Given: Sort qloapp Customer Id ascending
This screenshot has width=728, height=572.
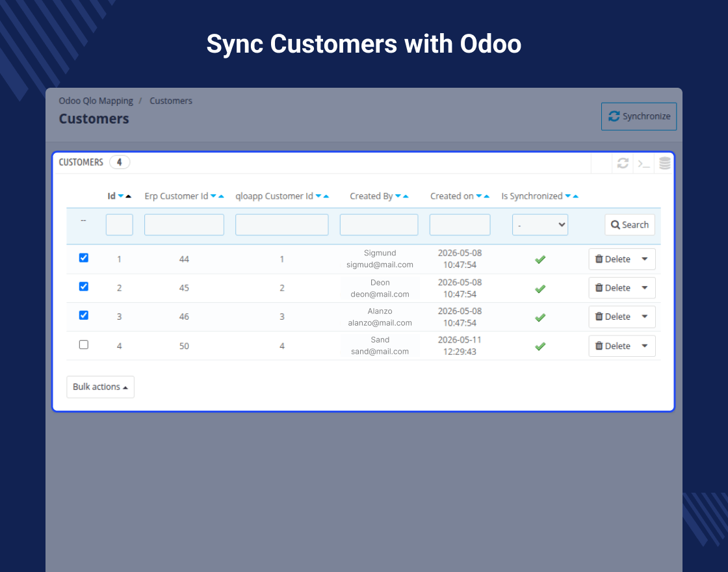Looking at the screenshot, I should pos(326,196).
